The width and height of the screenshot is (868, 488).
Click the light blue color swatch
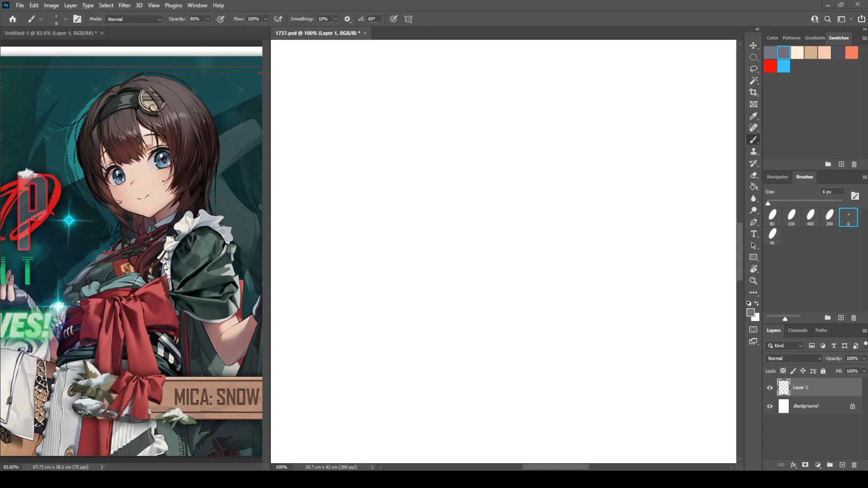(x=784, y=66)
